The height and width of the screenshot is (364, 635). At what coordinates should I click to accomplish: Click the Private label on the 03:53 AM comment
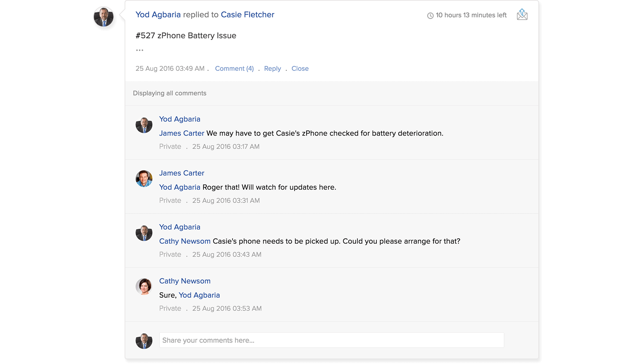170,308
